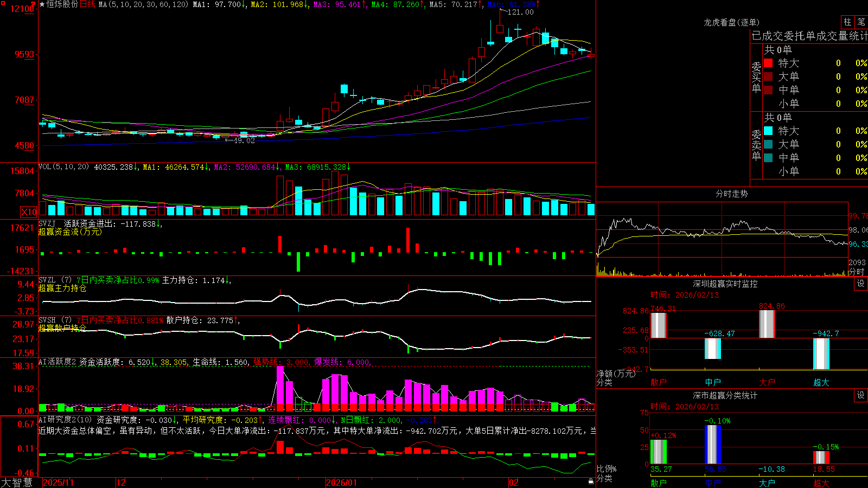Click the 中户 bar in 深市超赢分类统计
Screen dimensions: 868x488
(x=713, y=445)
